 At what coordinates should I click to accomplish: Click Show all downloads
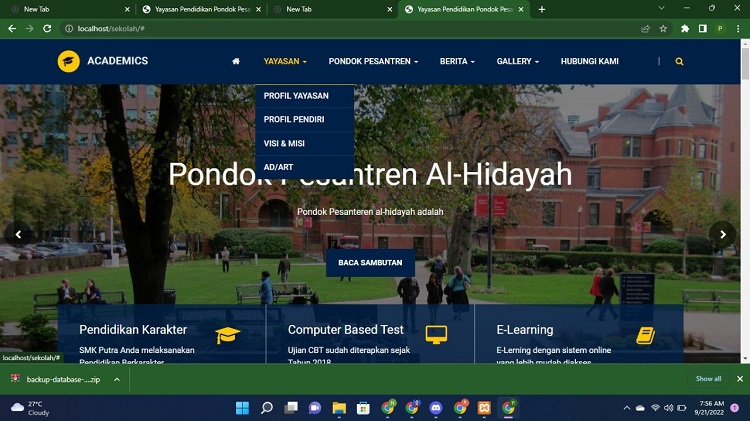708,379
